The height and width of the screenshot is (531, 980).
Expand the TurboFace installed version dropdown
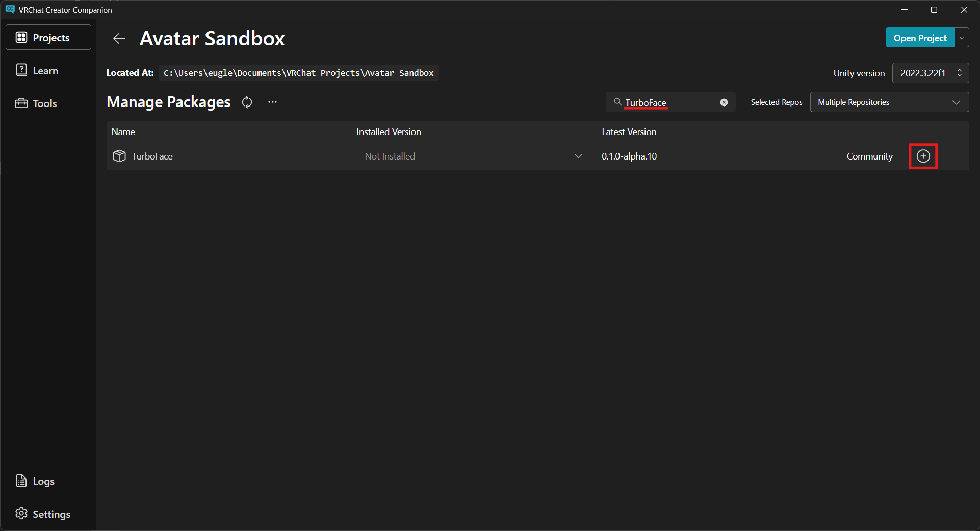point(578,156)
